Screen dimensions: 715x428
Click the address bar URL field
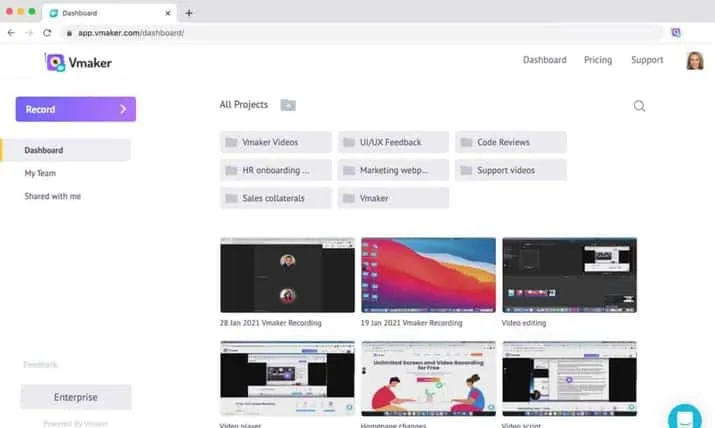tap(365, 33)
